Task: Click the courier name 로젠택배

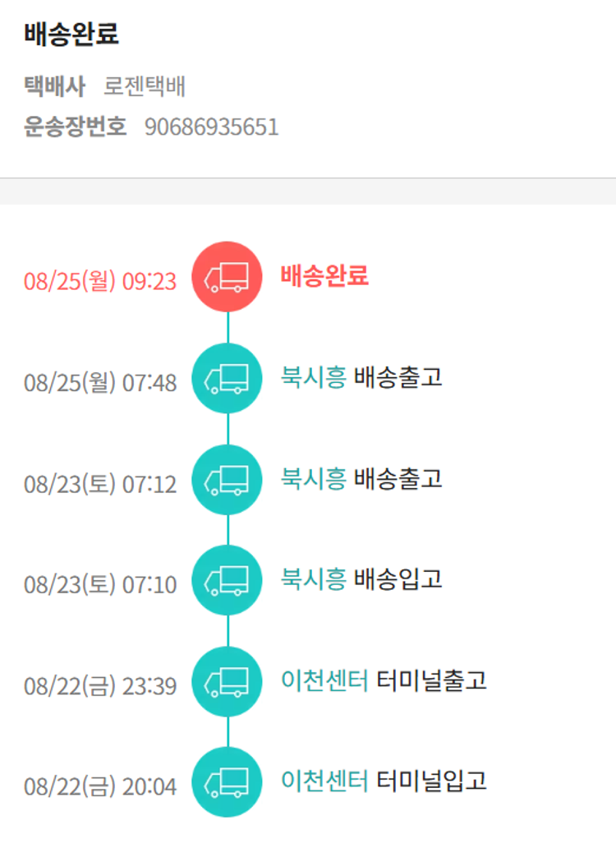Action: pos(145,86)
